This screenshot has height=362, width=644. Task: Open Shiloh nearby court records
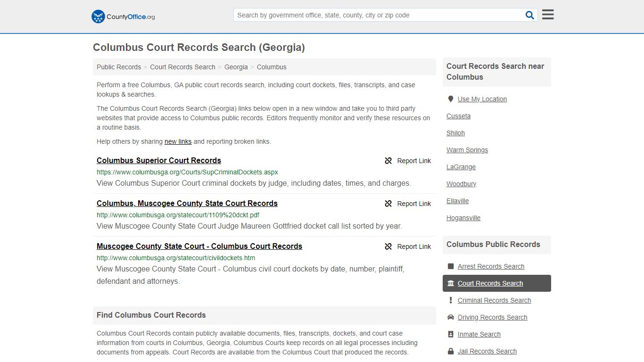click(455, 133)
